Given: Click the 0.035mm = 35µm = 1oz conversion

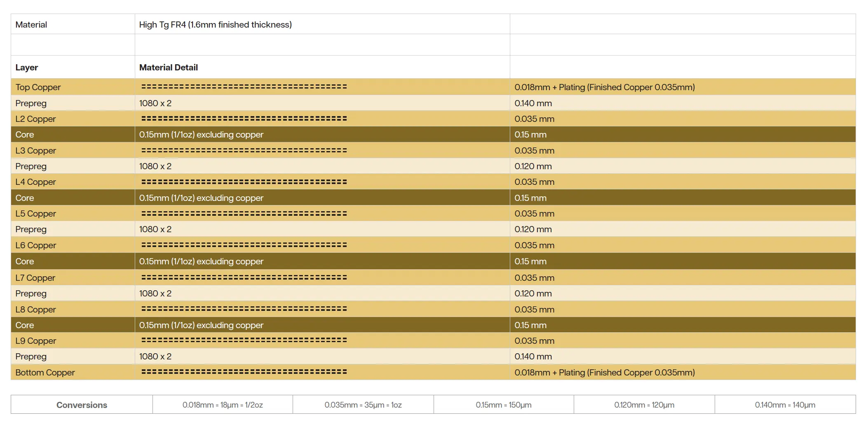Looking at the screenshot, I should point(363,405).
